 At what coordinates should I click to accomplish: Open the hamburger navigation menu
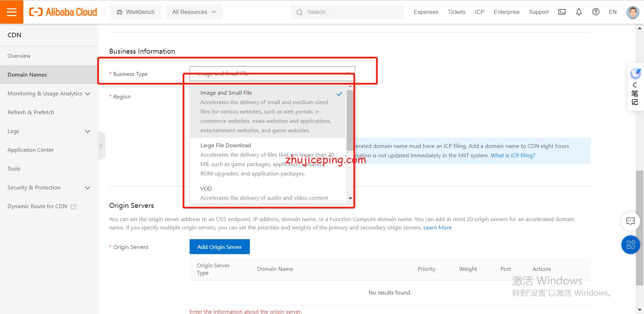11,12
